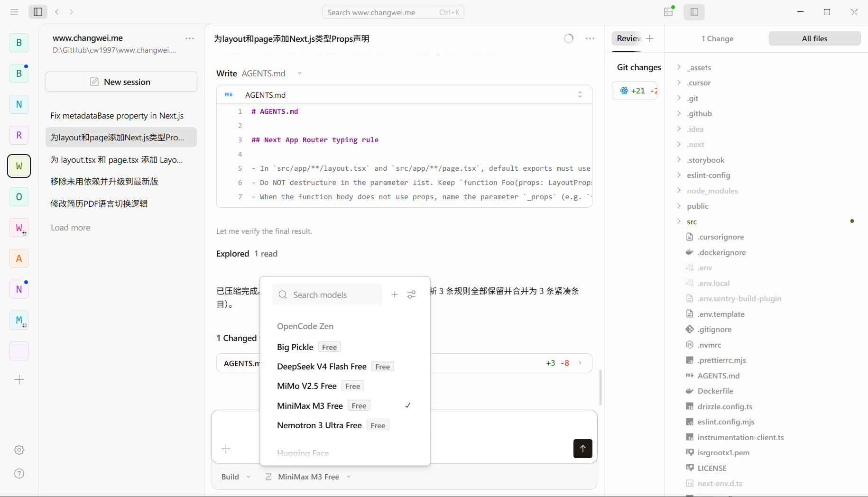This screenshot has height=497, width=868.
Task: Attach file with plus icon in prompt box
Action: click(x=226, y=449)
